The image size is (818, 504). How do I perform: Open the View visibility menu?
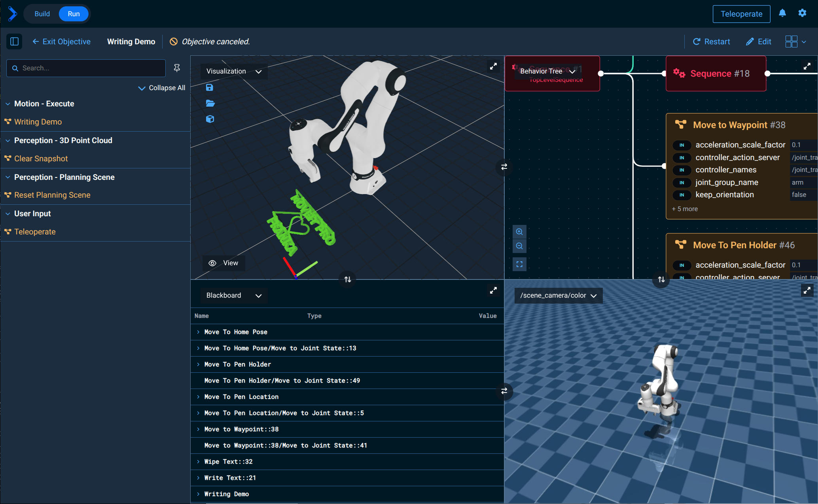[x=224, y=263]
